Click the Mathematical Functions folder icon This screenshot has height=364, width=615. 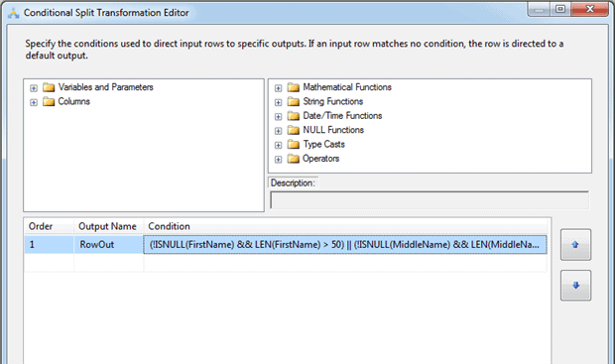293,87
